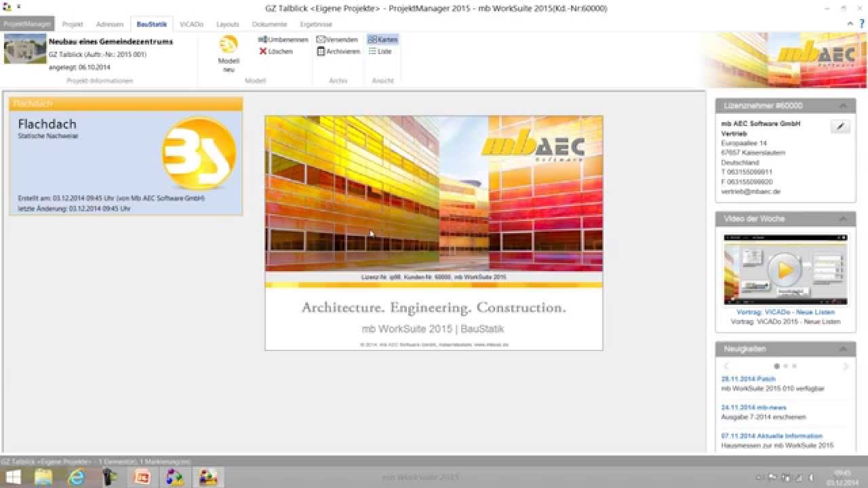This screenshot has height=488, width=868.
Task: Go to next news page arrow
Action: (846, 366)
